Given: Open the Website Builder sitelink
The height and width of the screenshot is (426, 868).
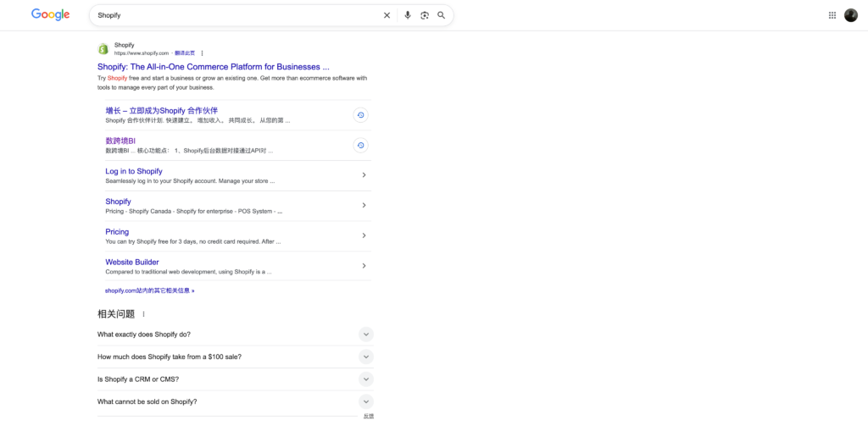Looking at the screenshot, I should (132, 262).
